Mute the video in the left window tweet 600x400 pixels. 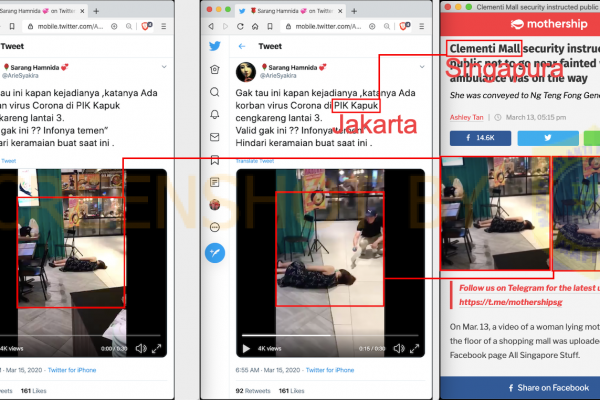tap(141, 348)
